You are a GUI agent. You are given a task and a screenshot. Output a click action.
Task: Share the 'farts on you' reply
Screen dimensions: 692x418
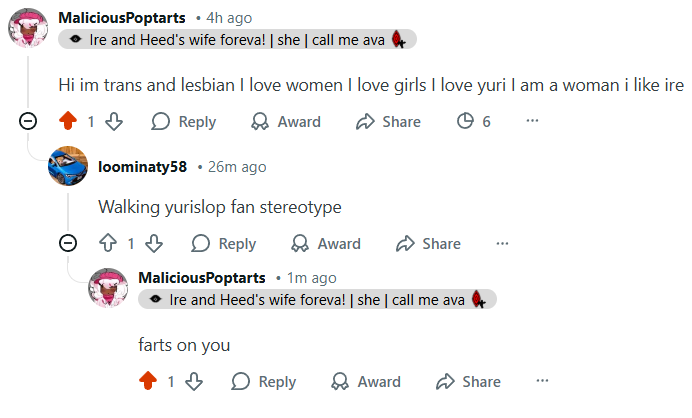(468, 381)
